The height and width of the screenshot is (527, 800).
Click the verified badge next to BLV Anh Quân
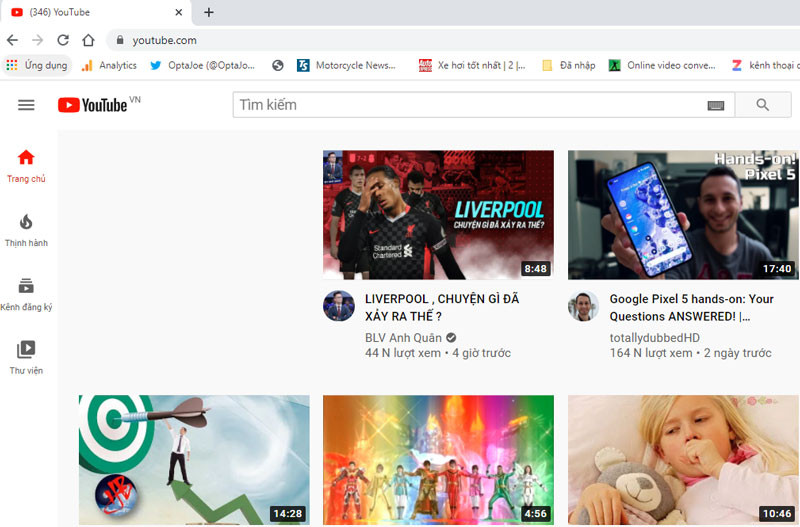click(x=451, y=338)
